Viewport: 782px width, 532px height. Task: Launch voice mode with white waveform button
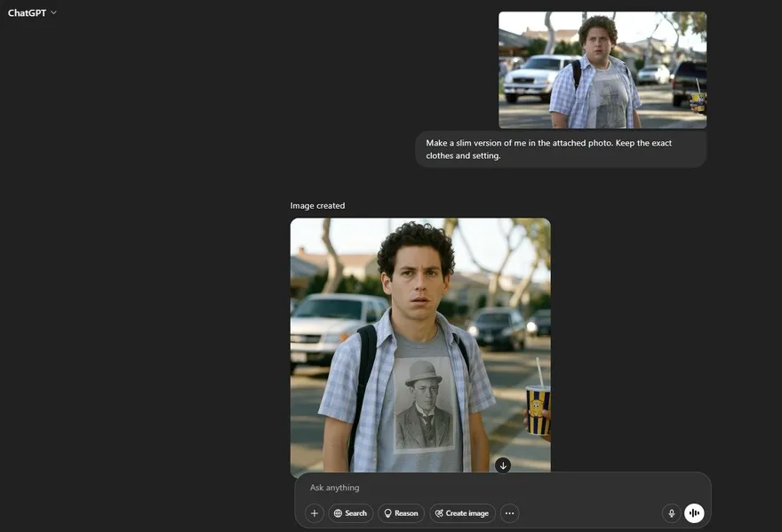694,513
